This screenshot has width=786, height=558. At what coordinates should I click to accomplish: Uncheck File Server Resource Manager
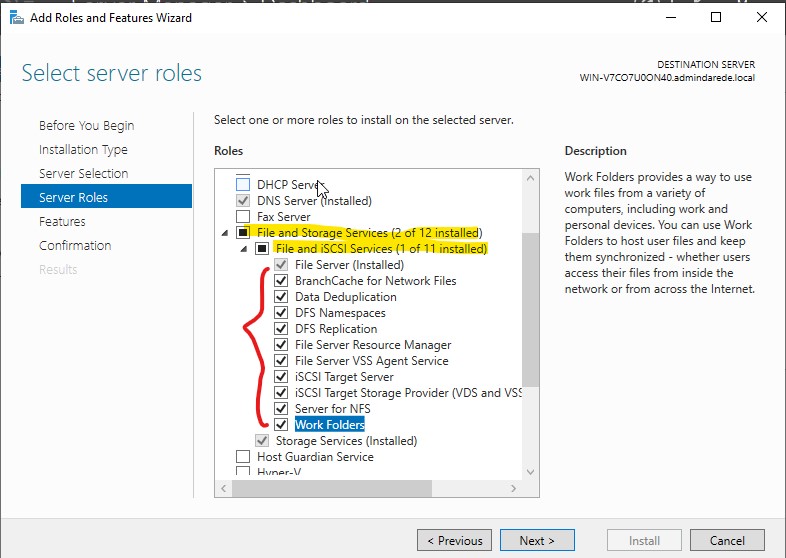tap(281, 345)
